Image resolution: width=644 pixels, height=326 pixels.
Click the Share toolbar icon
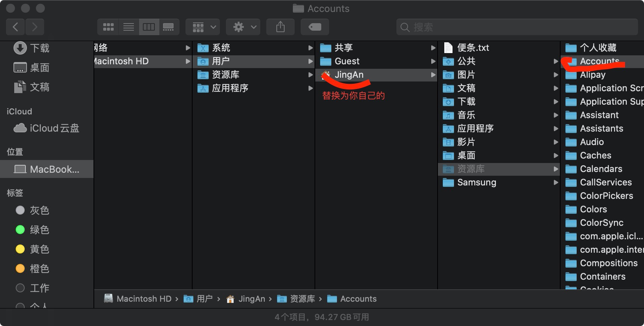point(280,27)
